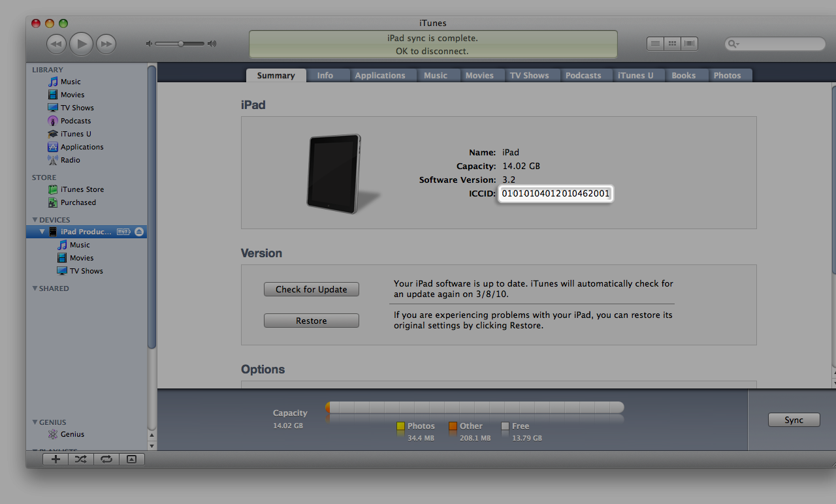Click the Restore button
This screenshot has width=836, height=504.
312,321
